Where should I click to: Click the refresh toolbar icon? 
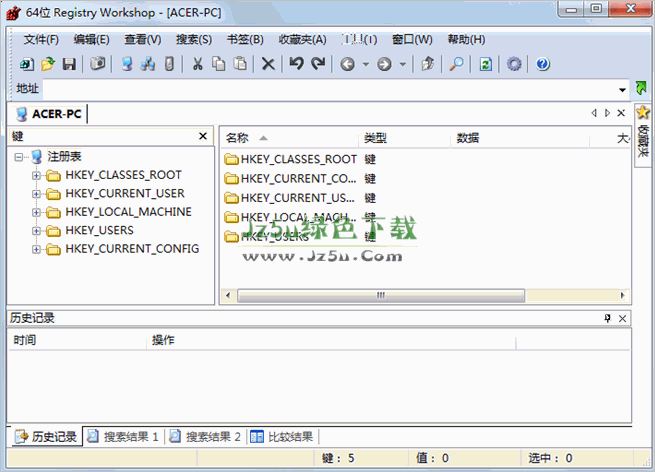[x=485, y=64]
